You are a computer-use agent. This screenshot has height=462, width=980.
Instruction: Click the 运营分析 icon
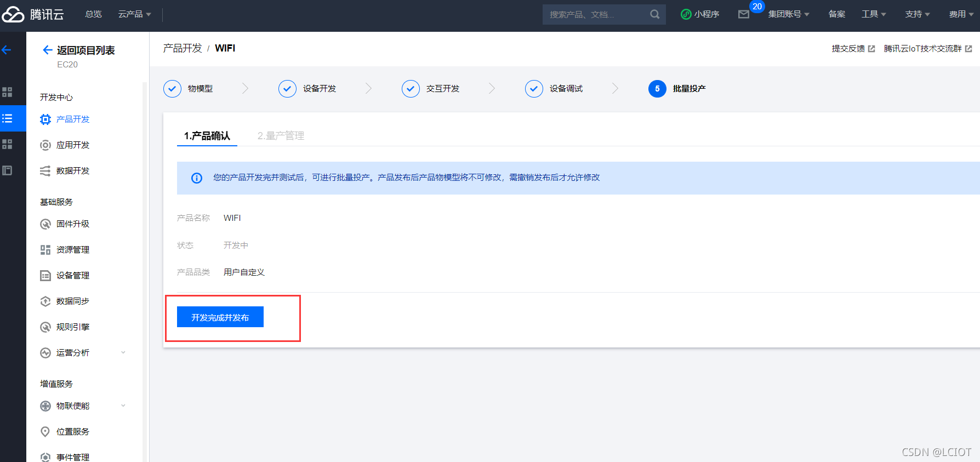(45, 353)
